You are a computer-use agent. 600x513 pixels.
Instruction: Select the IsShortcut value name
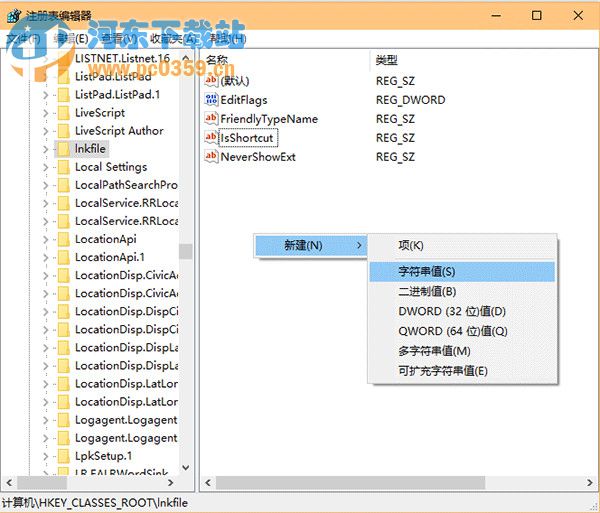(248, 138)
